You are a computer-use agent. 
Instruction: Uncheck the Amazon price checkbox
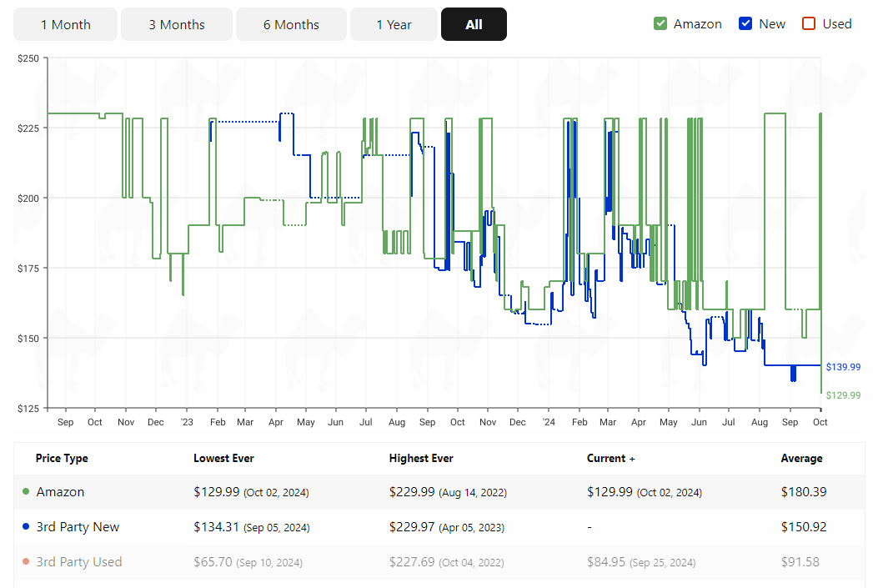pos(660,23)
